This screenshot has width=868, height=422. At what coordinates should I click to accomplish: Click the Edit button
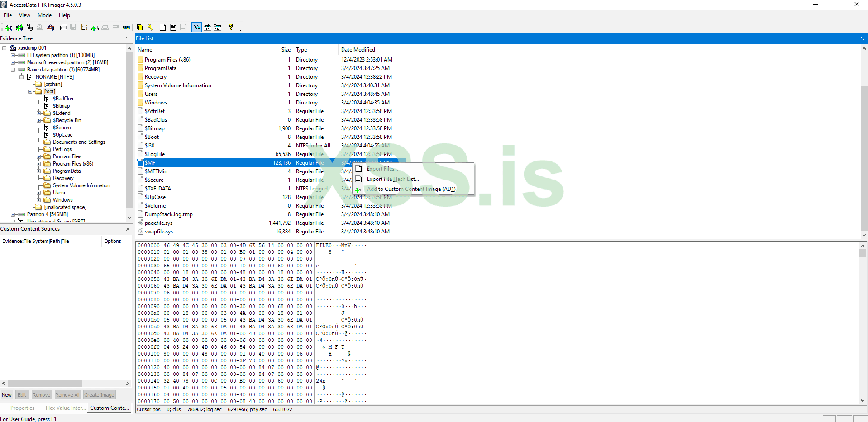pyautogui.click(x=22, y=395)
